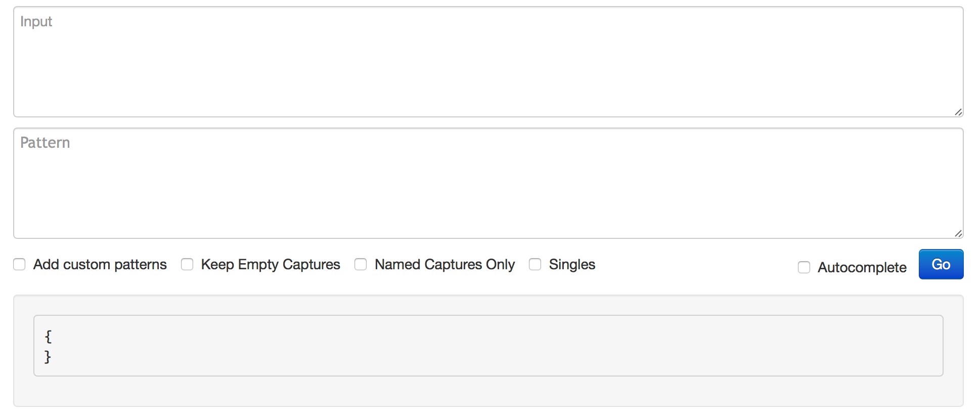Run the match with the Go button
The image size is (980, 414).
tap(941, 264)
